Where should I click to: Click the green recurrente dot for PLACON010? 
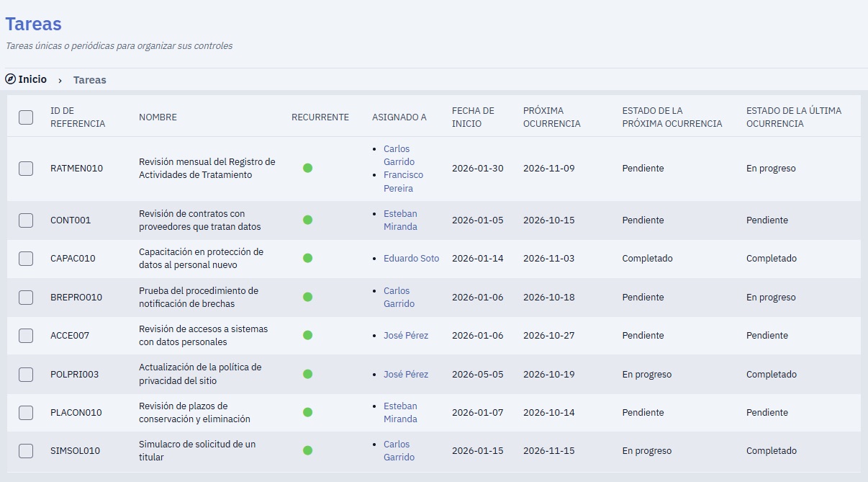308,412
